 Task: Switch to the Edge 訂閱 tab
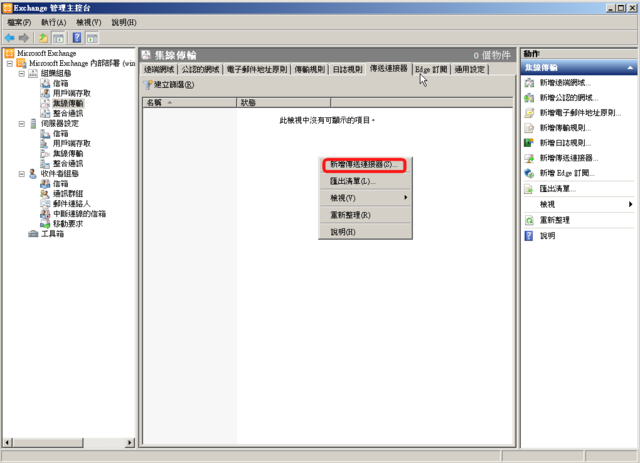click(431, 69)
